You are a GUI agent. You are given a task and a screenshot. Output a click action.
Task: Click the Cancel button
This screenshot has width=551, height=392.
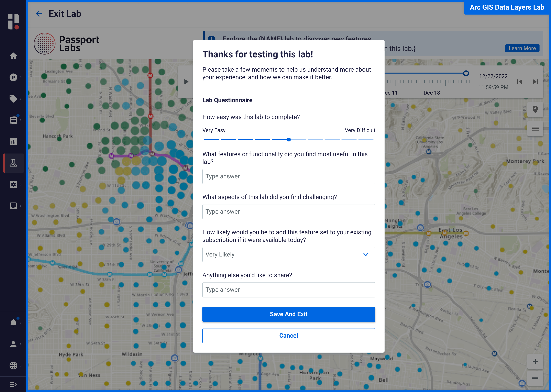click(x=289, y=336)
